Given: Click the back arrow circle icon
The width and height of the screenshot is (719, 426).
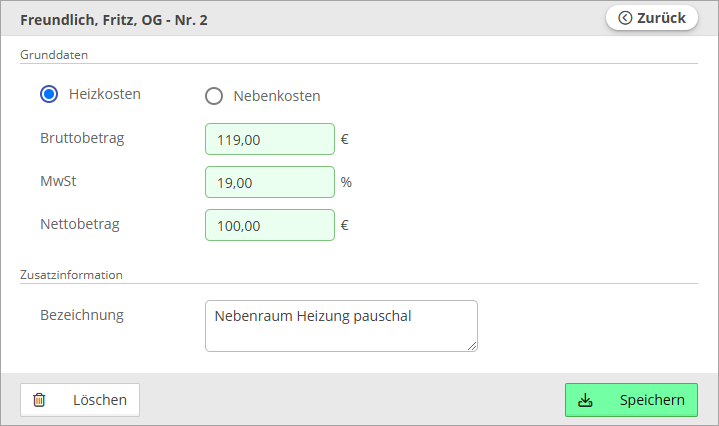Looking at the screenshot, I should (625, 18).
